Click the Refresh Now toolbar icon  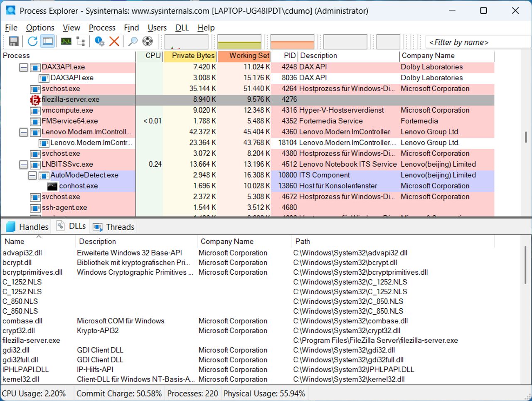click(x=32, y=41)
